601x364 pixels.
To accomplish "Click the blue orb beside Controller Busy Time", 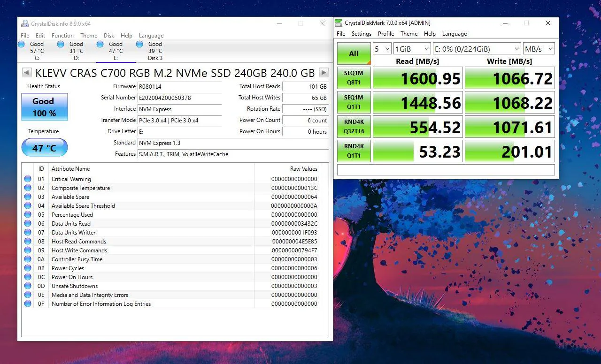I will click(28, 259).
